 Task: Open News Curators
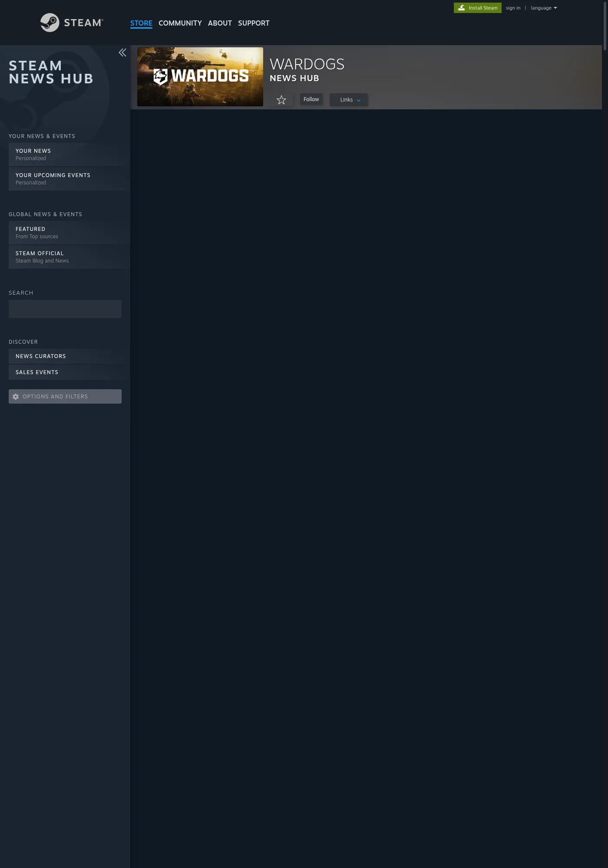(69, 356)
